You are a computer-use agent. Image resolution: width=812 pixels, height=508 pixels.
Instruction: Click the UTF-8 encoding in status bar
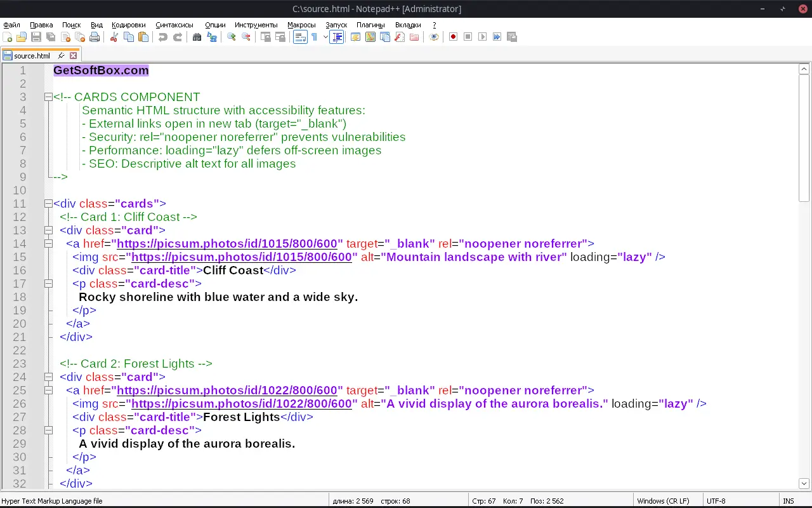tap(716, 501)
